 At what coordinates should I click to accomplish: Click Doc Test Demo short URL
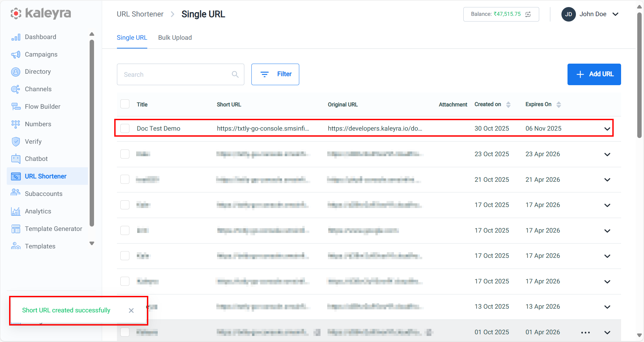click(x=263, y=129)
